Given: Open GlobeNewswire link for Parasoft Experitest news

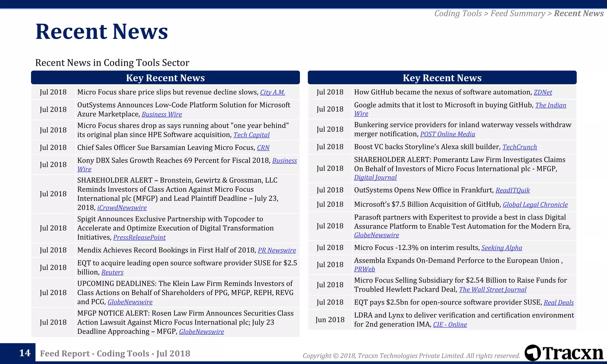Looking at the screenshot, I should coord(376,235).
